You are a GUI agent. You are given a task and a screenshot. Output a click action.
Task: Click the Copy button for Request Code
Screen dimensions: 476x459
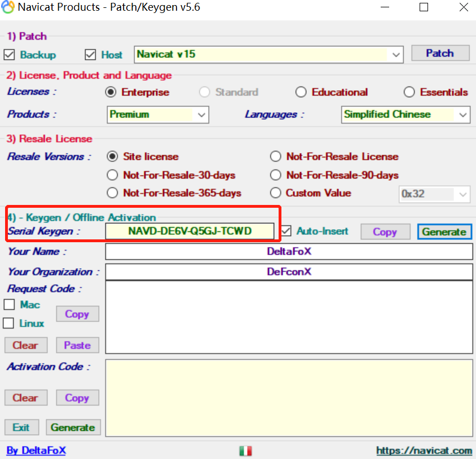point(77,314)
